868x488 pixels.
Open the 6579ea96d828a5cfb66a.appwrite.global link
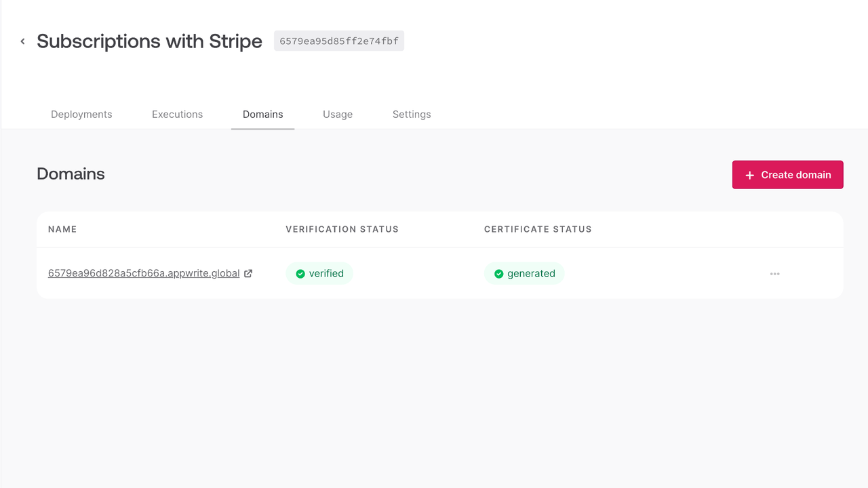click(144, 273)
